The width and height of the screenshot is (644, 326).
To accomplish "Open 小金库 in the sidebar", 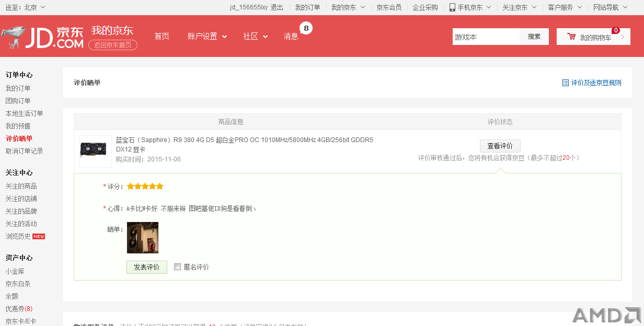I will tap(15, 271).
